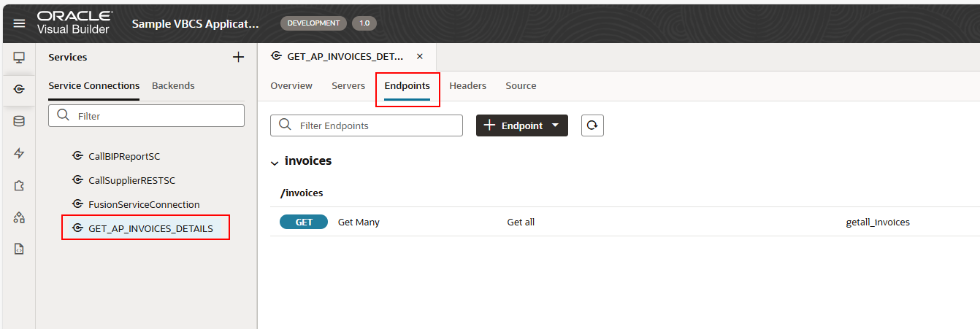Screen dimensions: 980x329
Task: Click the Get Many endpoint text
Action: click(359, 222)
